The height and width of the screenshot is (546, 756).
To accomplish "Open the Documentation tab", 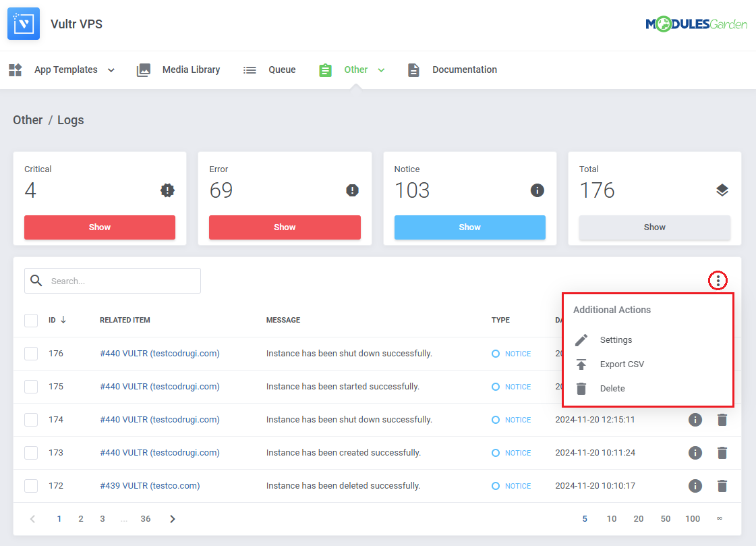I will pos(453,70).
